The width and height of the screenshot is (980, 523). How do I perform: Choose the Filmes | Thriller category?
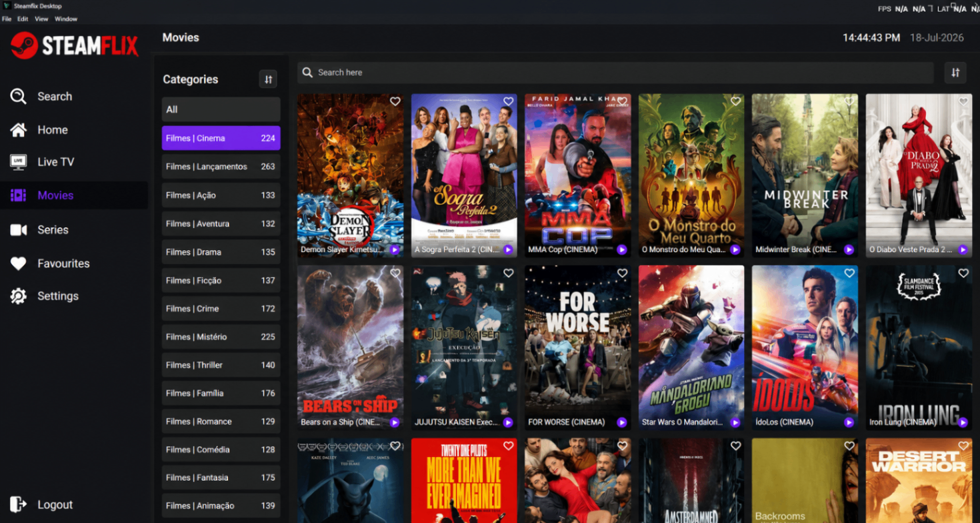(x=221, y=365)
